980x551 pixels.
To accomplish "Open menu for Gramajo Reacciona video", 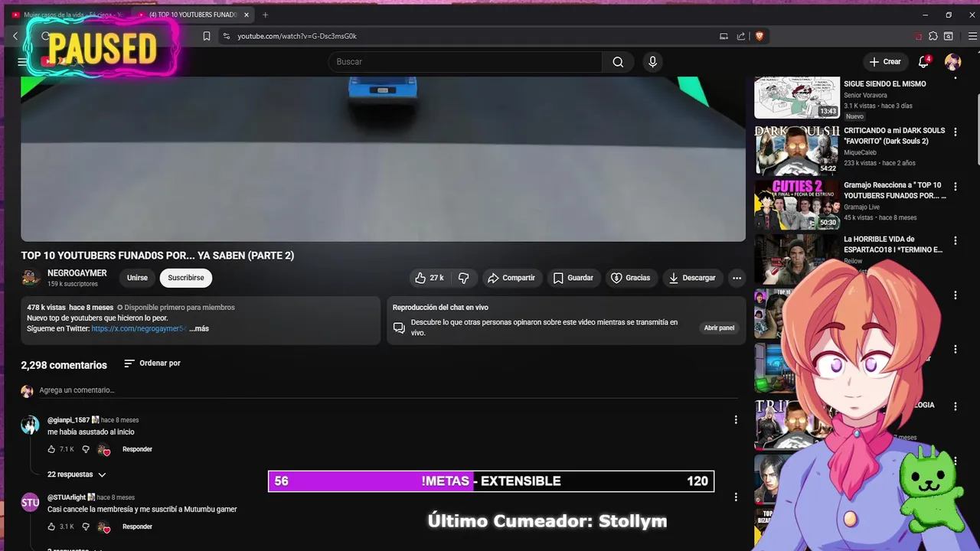I will click(x=955, y=186).
